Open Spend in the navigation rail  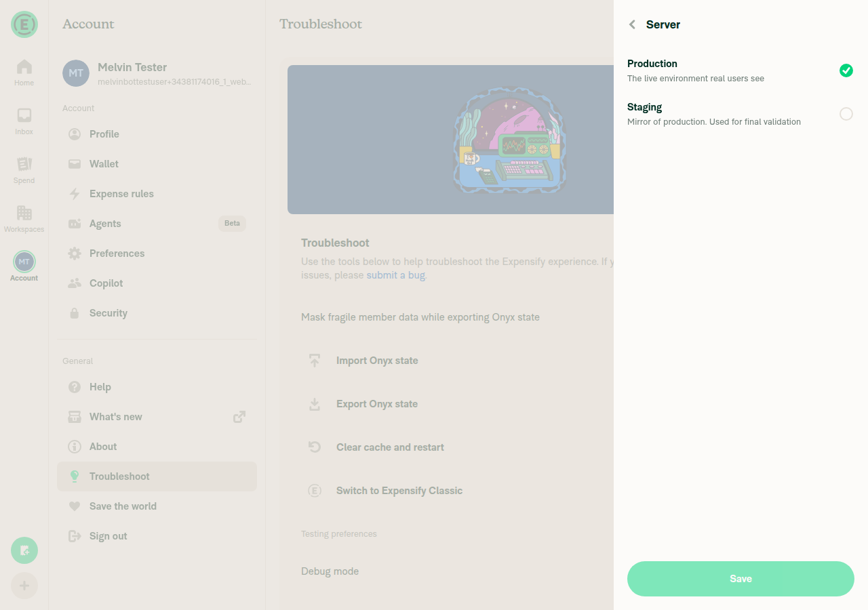click(24, 170)
